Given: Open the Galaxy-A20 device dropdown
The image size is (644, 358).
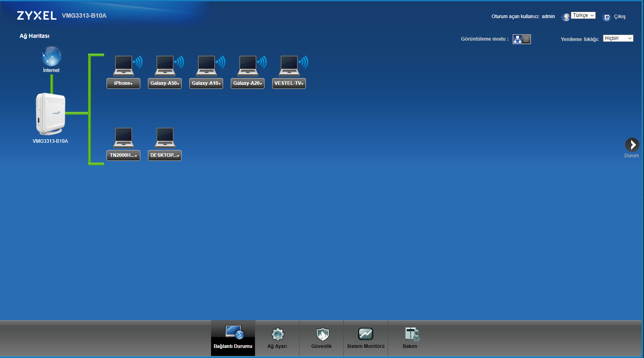Looking at the screenshot, I should coord(248,83).
